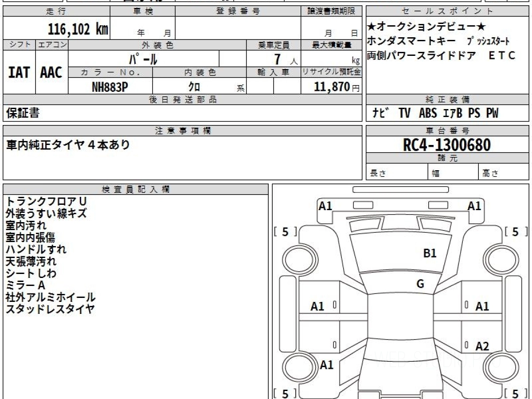Select the 登録番号 header
The image size is (532, 399).
(x=238, y=12)
